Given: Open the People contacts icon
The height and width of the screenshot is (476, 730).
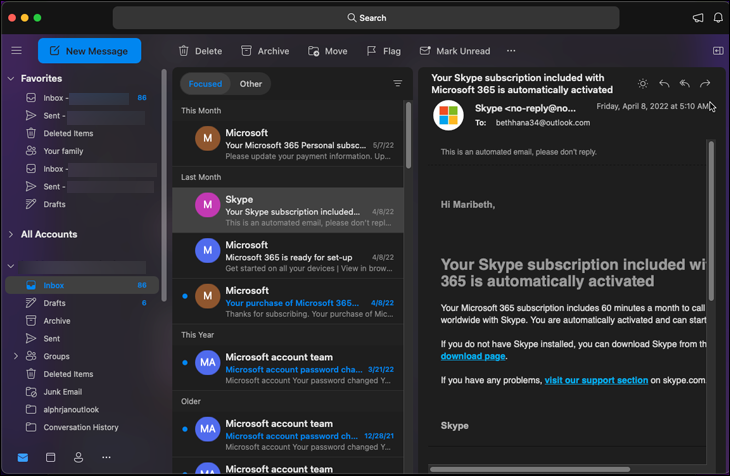Looking at the screenshot, I should pos(78,457).
